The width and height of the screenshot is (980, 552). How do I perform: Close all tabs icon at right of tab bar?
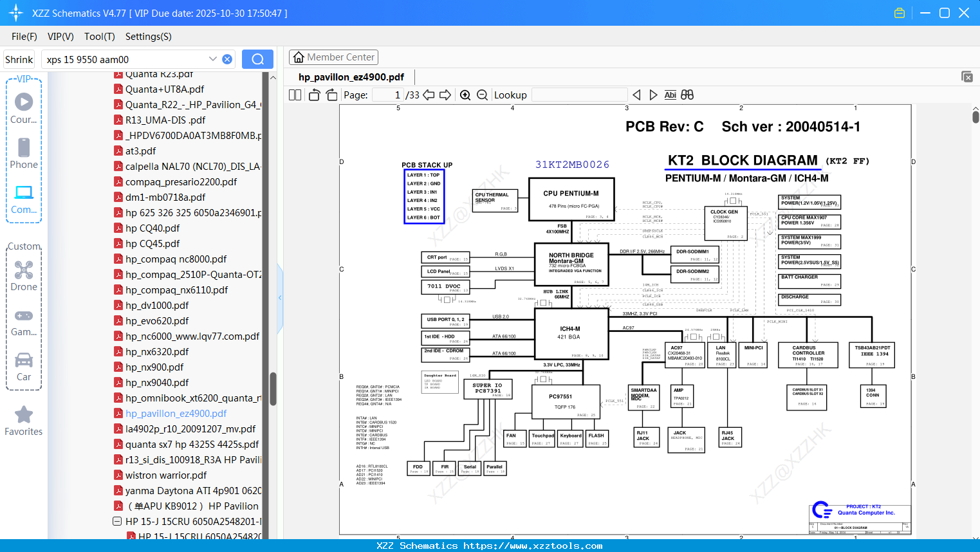click(x=967, y=77)
